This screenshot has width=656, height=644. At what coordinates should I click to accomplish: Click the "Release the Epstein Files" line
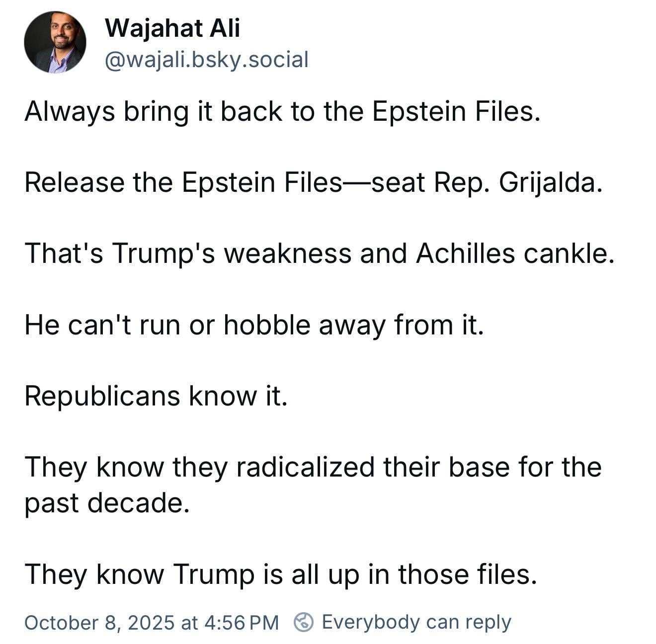coord(313,182)
